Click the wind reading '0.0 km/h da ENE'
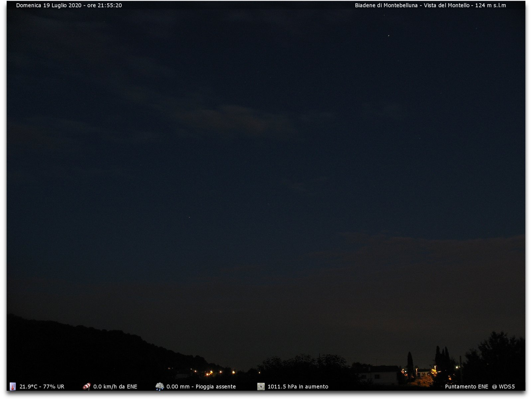532x399 pixels. click(115, 387)
